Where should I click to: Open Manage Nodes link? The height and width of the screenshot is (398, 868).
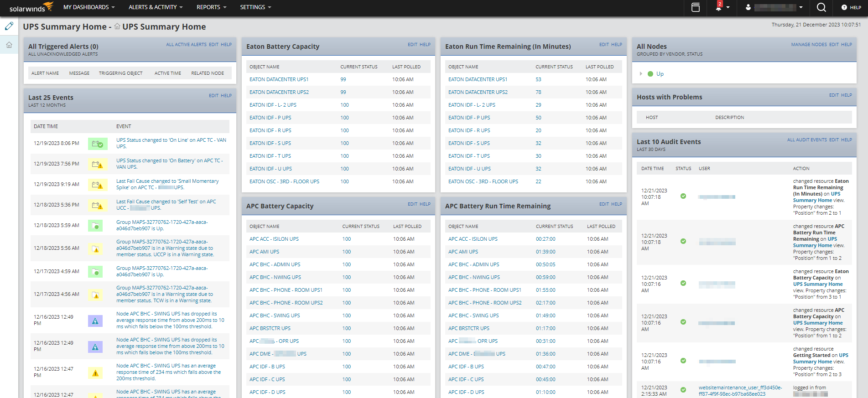pyautogui.click(x=809, y=45)
